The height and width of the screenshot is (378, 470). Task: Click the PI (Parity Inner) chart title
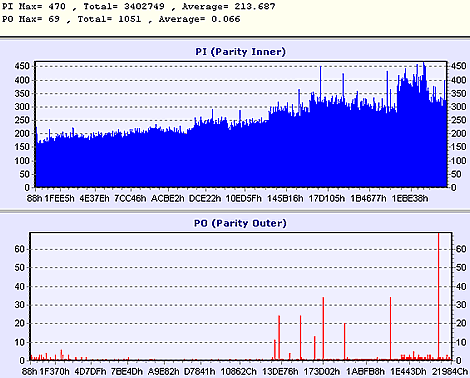(x=240, y=52)
